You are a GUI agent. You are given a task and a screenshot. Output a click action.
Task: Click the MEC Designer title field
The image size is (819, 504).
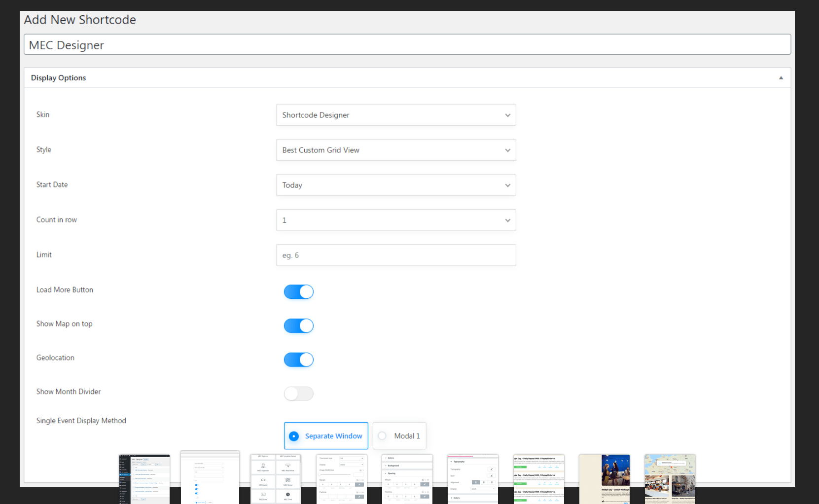pyautogui.click(x=407, y=44)
